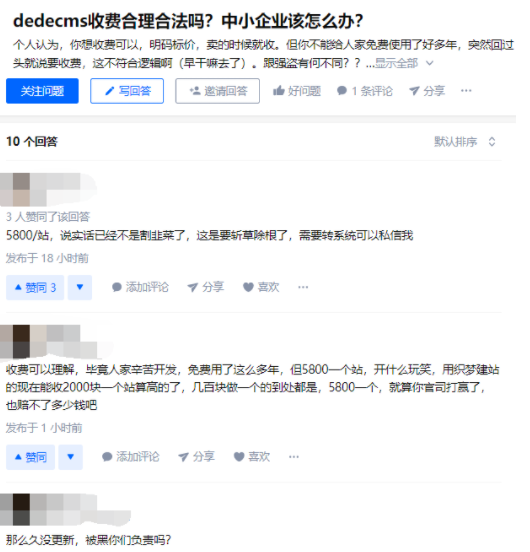The width and height of the screenshot is (530, 552).
Task: Open first answer's ellipsis more menu
Action: [303, 287]
